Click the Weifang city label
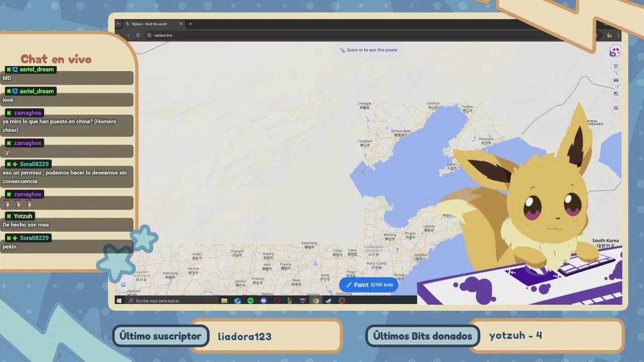The image size is (644, 362). tap(390, 236)
